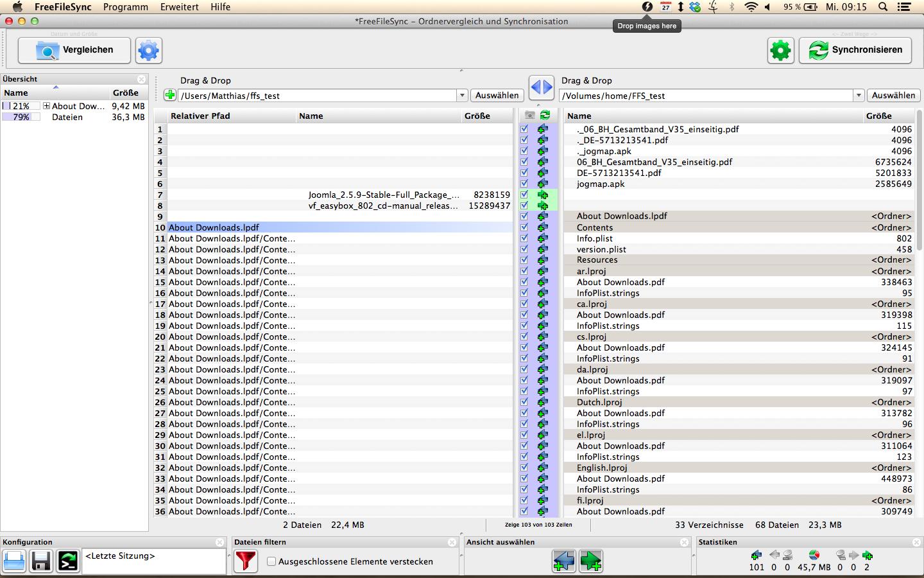Change sync direction for row 10
This screenshot has height=578, width=924.
(x=543, y=227)
